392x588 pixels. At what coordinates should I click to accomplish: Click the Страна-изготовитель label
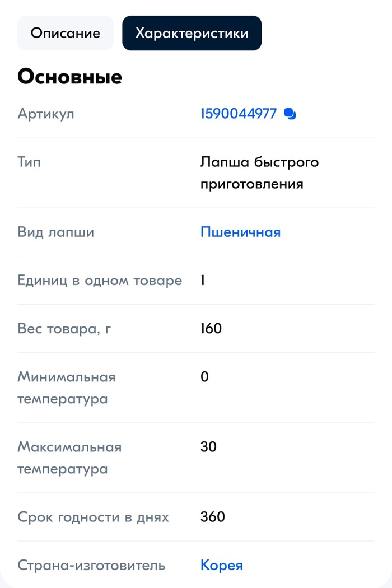tap(91, 565)
